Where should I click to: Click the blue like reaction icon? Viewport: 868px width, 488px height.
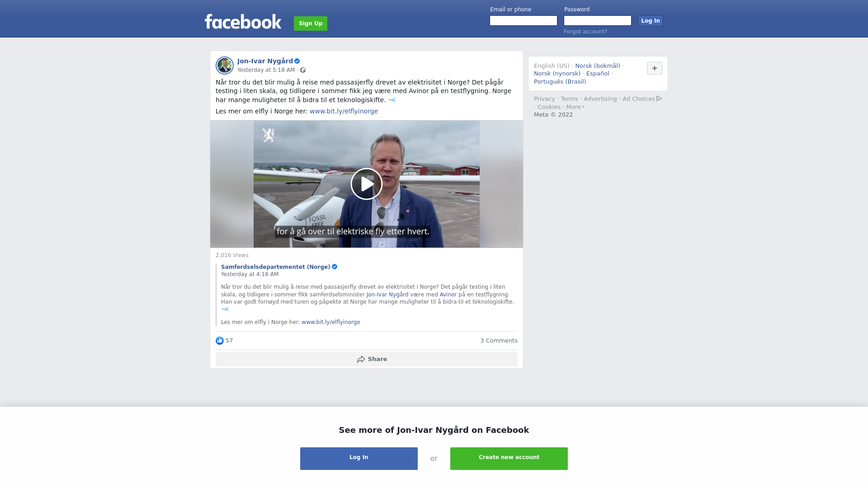pos(220,341)
